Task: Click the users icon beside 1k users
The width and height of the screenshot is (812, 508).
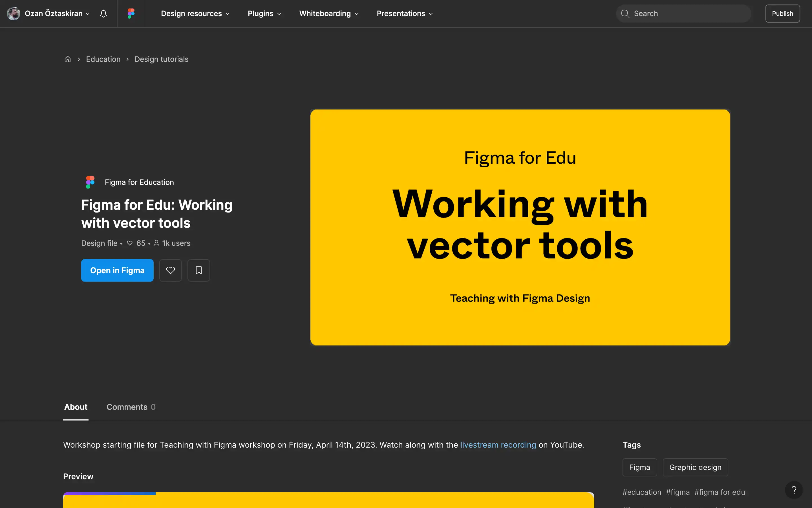Action: (156, 243)
